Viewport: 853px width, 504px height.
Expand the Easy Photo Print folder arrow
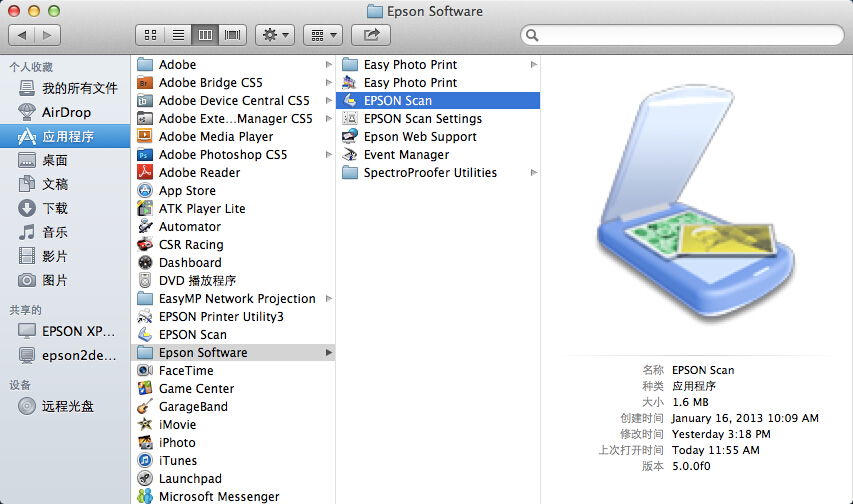(534, 65)
